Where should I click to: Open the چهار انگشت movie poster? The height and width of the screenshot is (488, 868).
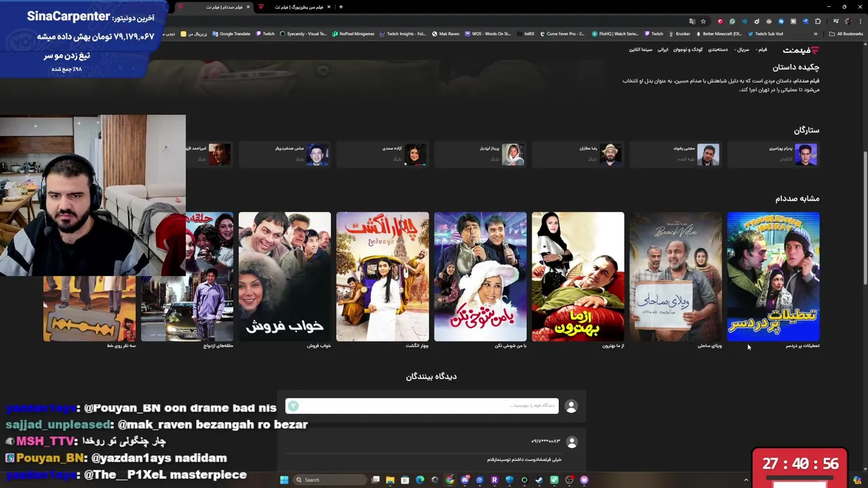click(382, 277)
